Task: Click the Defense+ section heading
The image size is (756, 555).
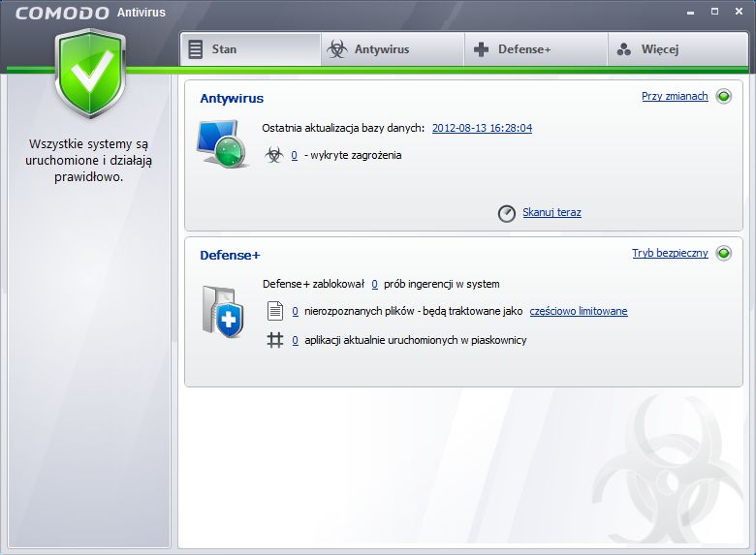Action: pos(230,255)
